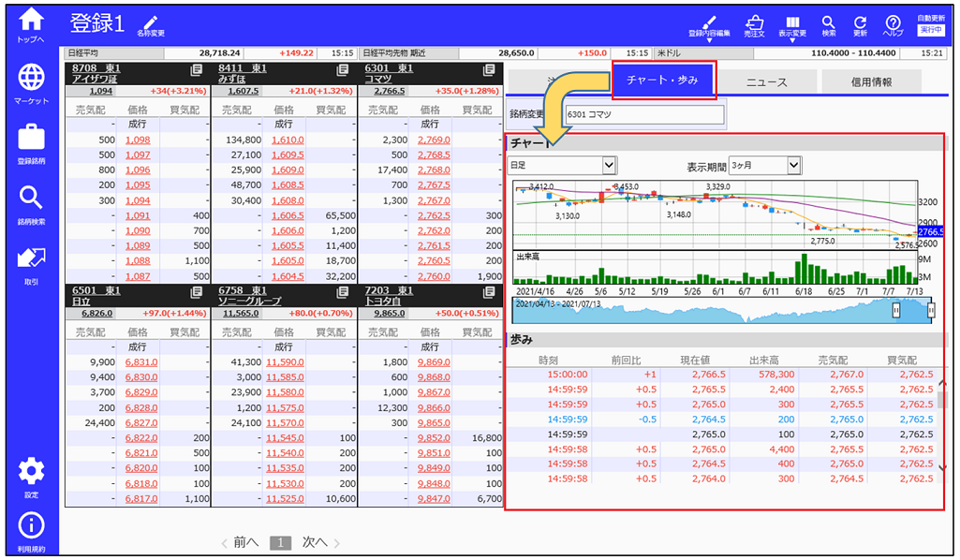Open ヘルプ question mark icon
The height and width of the screenshot is (560, 960).
893,24
